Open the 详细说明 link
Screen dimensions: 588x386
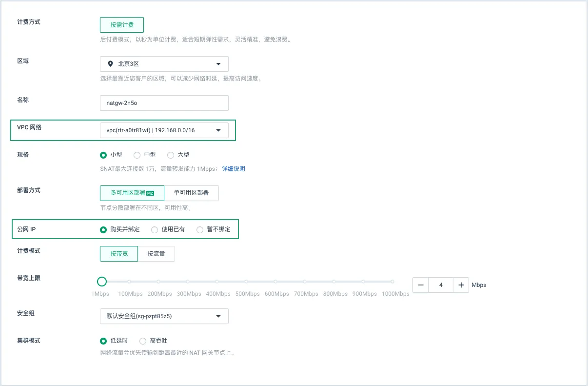pos(234,169)
